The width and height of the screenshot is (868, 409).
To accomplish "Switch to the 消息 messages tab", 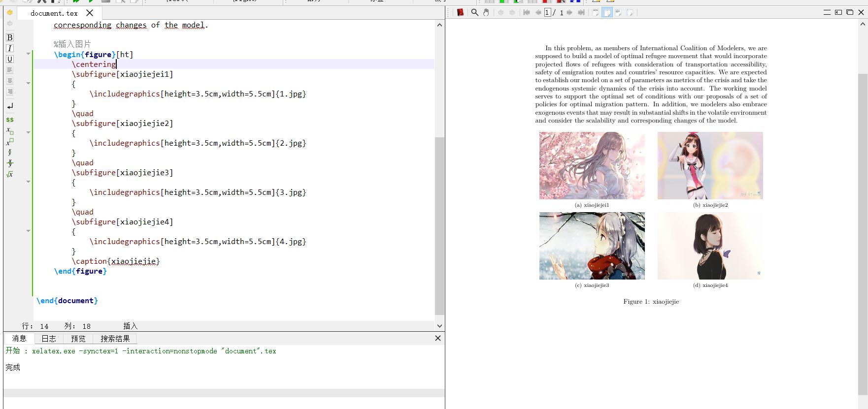I will pos(19,339).
